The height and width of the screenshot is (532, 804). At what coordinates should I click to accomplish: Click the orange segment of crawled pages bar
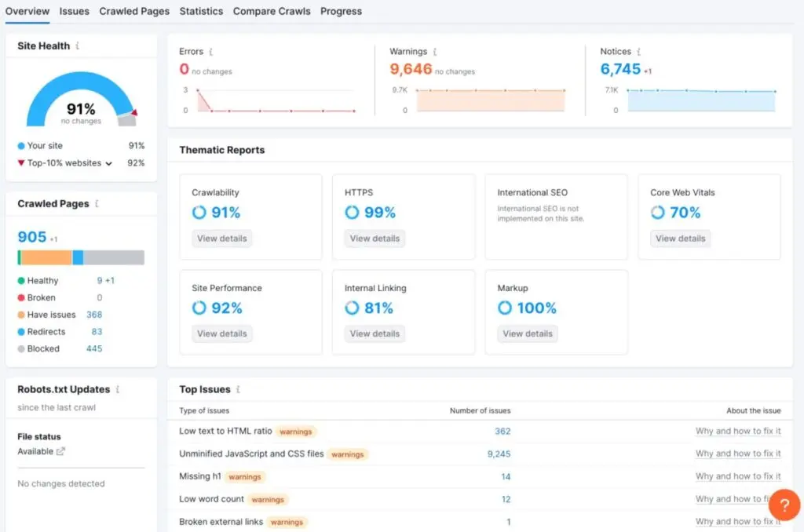(x=46, y=257)
